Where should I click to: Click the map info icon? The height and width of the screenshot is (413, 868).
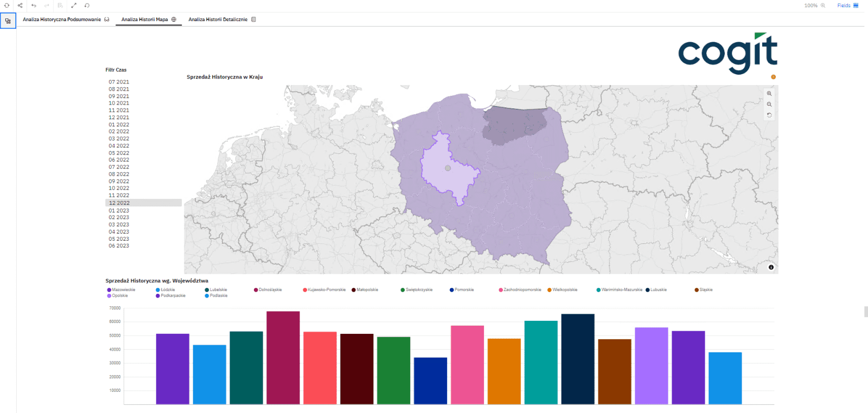click(771, 267)
